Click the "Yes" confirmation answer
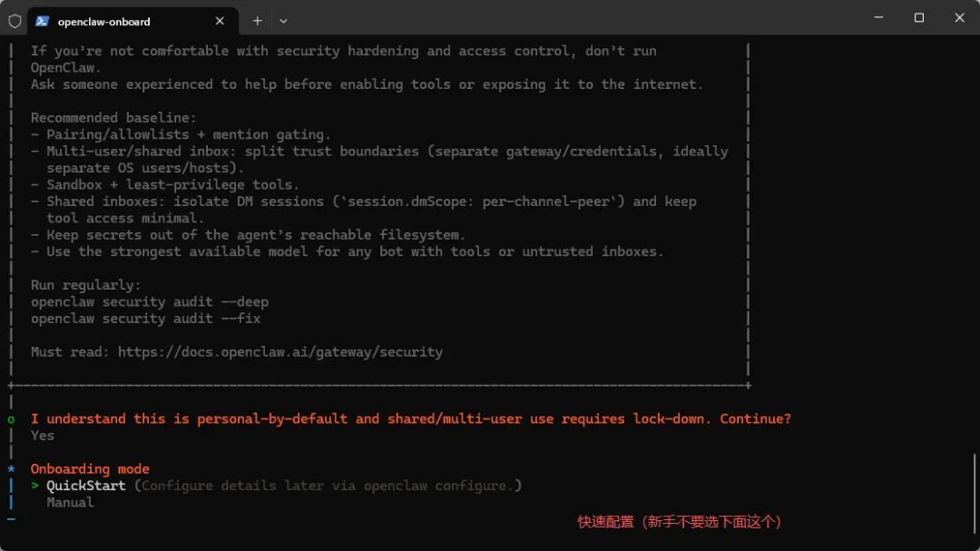980x551 pixels. click(x=43, y=436)
